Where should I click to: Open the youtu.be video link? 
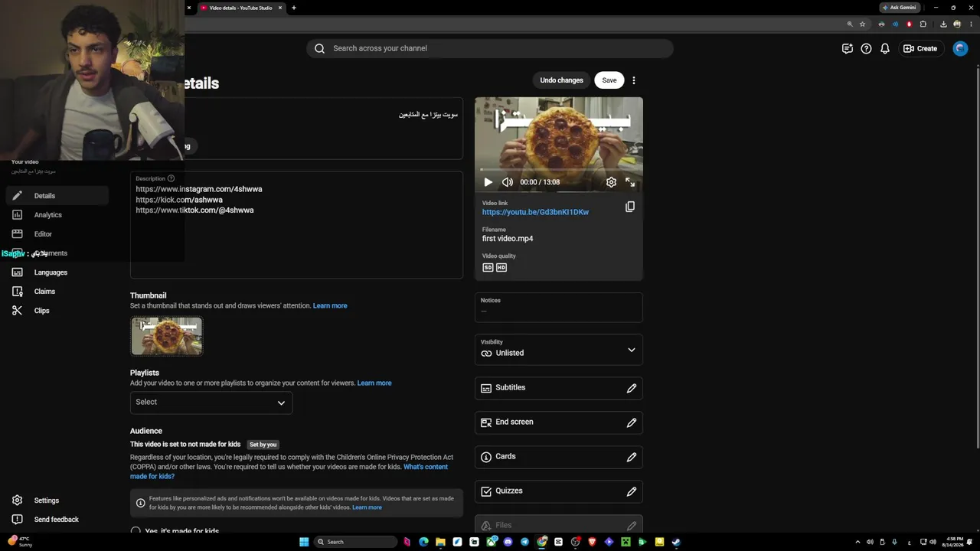coord(535,212)
